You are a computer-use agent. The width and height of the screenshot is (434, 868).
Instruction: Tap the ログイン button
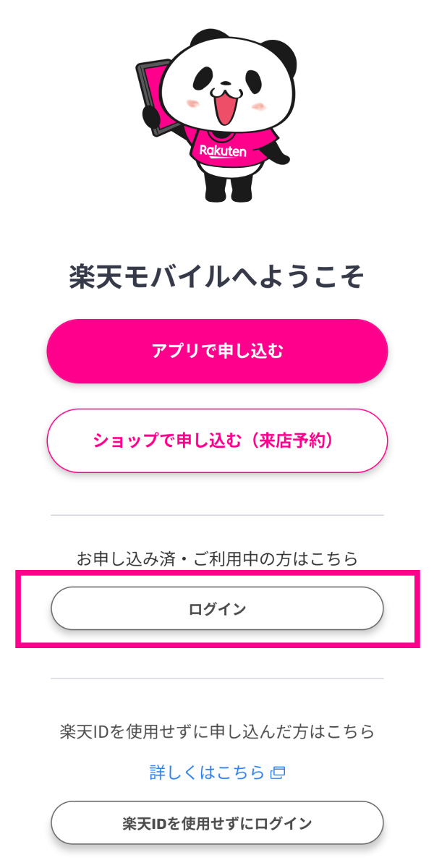pos(217,608)
